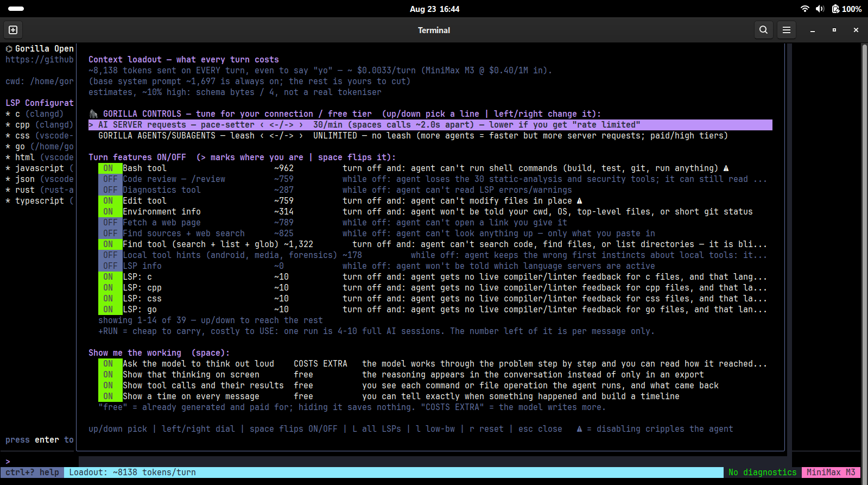Click the No diagnostics status segment

point(763,473)
